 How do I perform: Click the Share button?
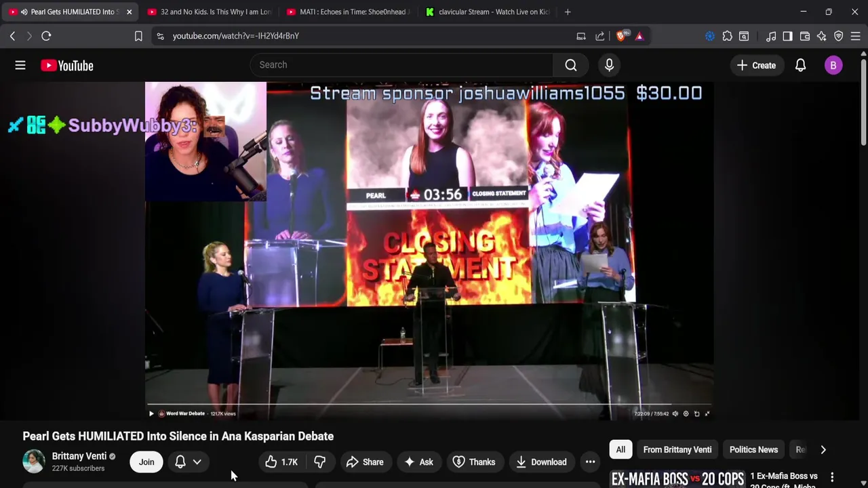coord(365,462)
